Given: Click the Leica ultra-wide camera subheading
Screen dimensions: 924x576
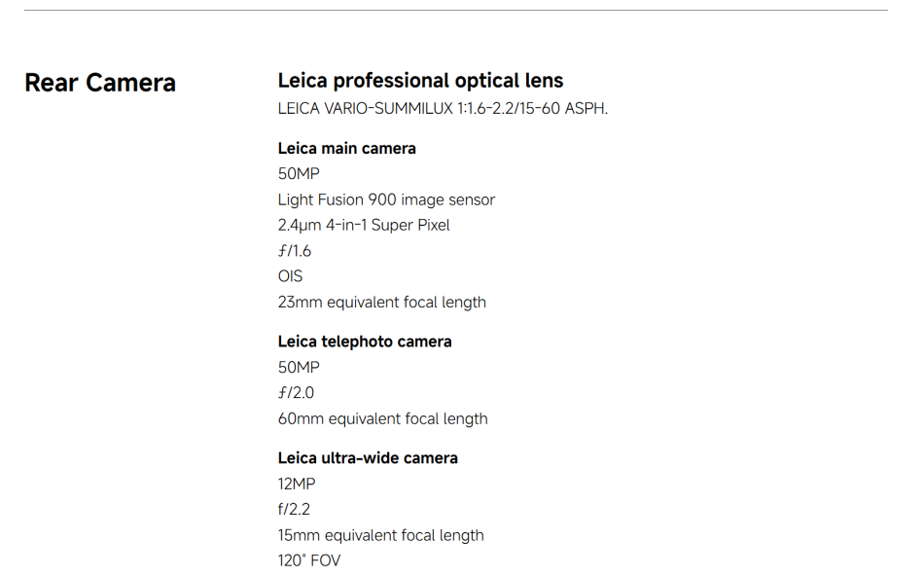Looking at the screenshot, I should pos(368,458).
